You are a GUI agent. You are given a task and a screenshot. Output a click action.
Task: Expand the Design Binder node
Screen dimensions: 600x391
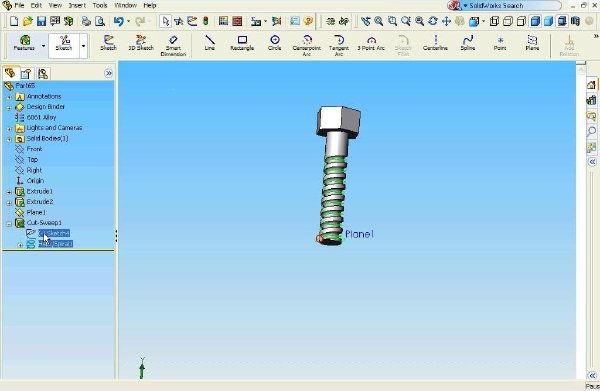pos(9,108)
